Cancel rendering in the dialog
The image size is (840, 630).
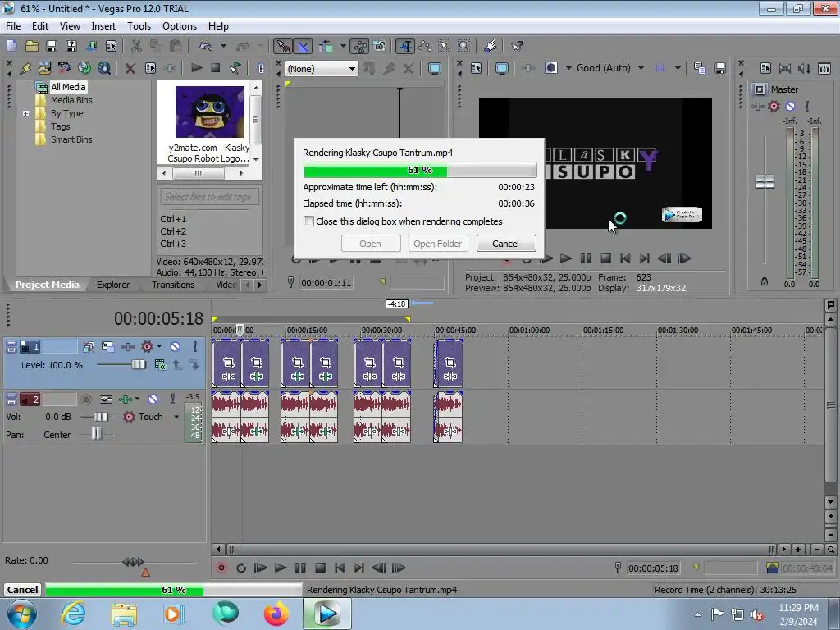(x=505, y=243)
